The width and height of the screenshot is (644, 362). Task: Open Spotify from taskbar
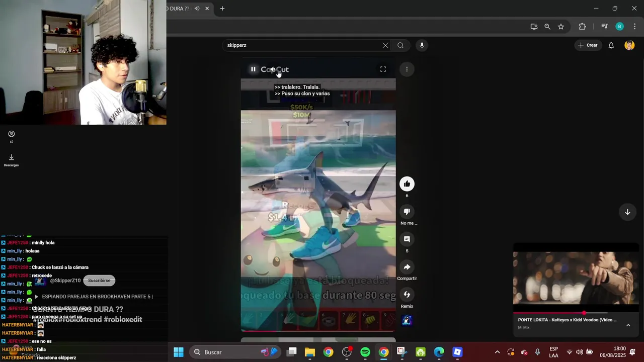(x=365, y=352)
